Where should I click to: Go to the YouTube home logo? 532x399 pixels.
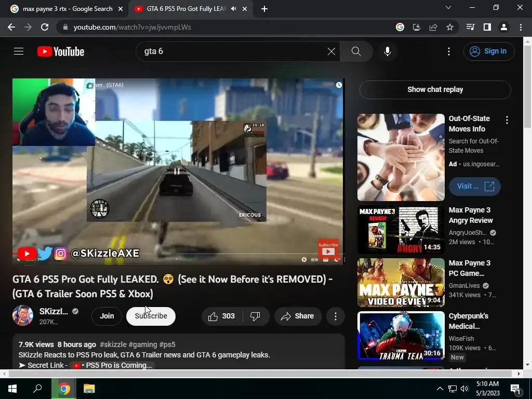point(61,51)
